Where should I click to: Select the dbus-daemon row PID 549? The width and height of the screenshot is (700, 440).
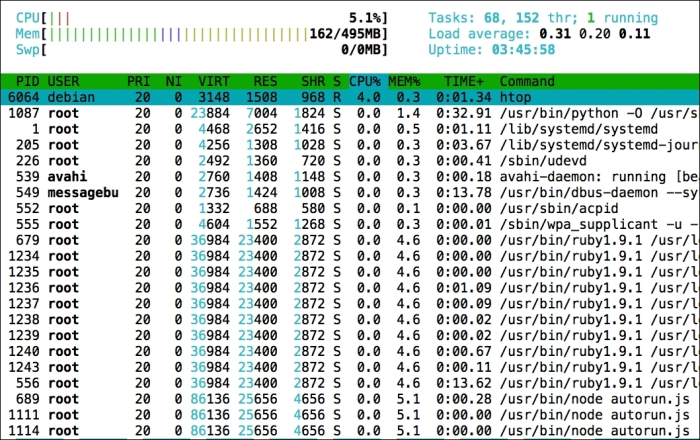350,192
